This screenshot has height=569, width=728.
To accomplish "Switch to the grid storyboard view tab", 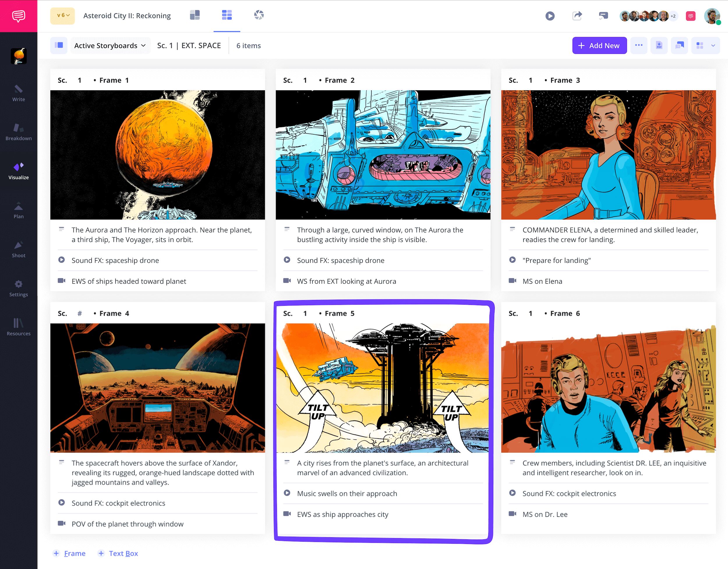I will 227,15.
